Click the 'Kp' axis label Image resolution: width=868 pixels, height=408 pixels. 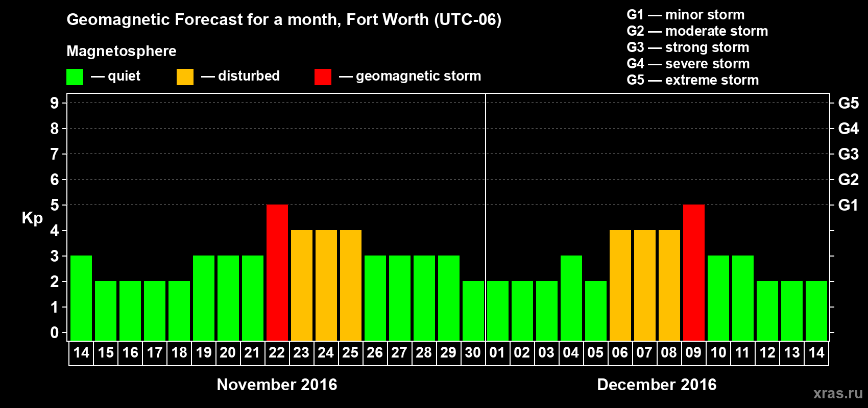[x=32, y=218]
